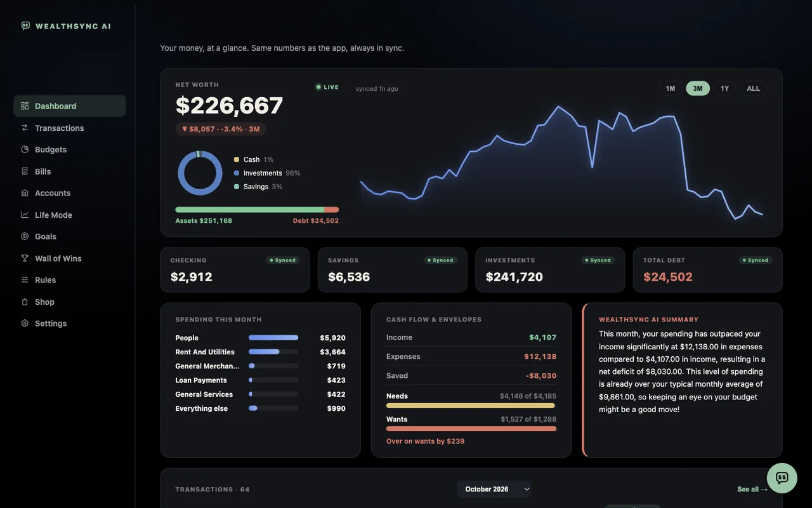Open Settings from the sidebar
812x508 pixels.
tap(70, 323)
